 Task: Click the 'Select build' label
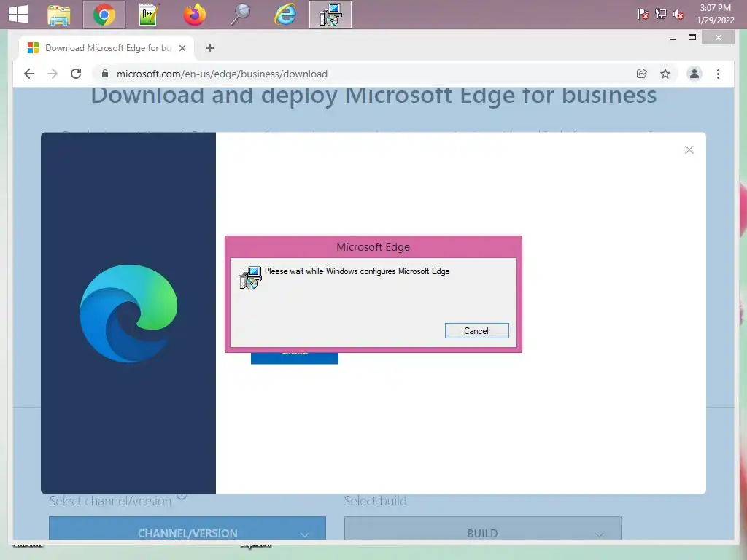(376, 501)
